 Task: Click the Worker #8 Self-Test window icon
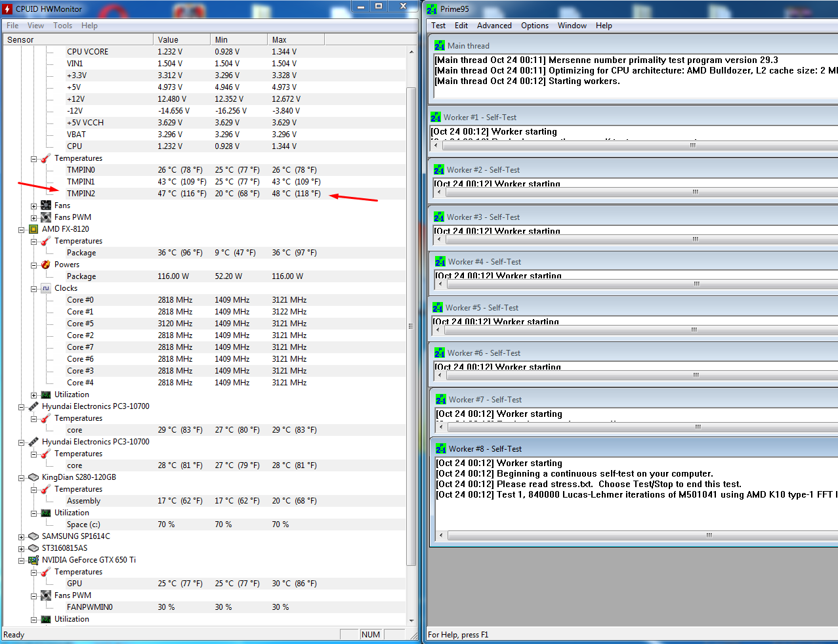point(441,448)
